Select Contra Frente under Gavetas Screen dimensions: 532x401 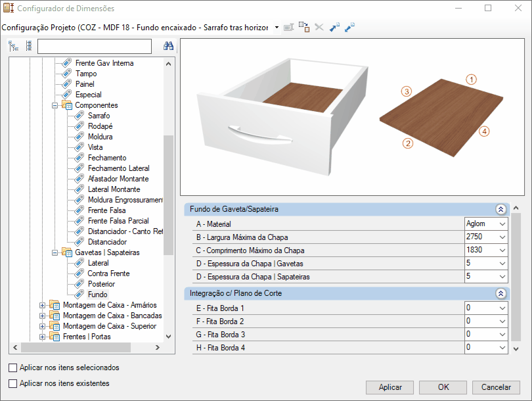point(108,273)
